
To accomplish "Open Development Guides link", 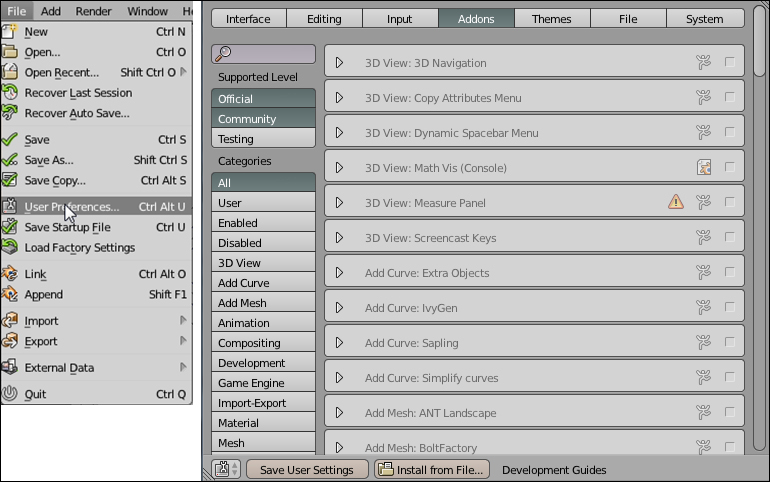I will pos(554,470).
